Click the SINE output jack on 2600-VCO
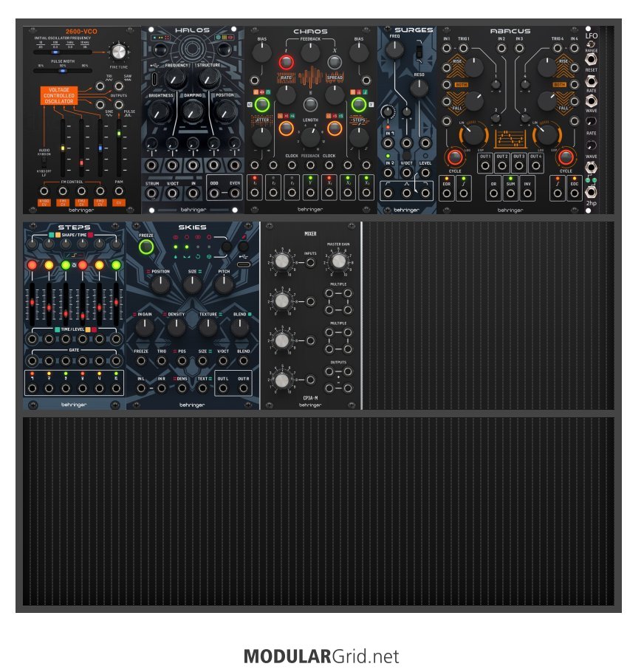The image size is (644, 672). (100, 105)
